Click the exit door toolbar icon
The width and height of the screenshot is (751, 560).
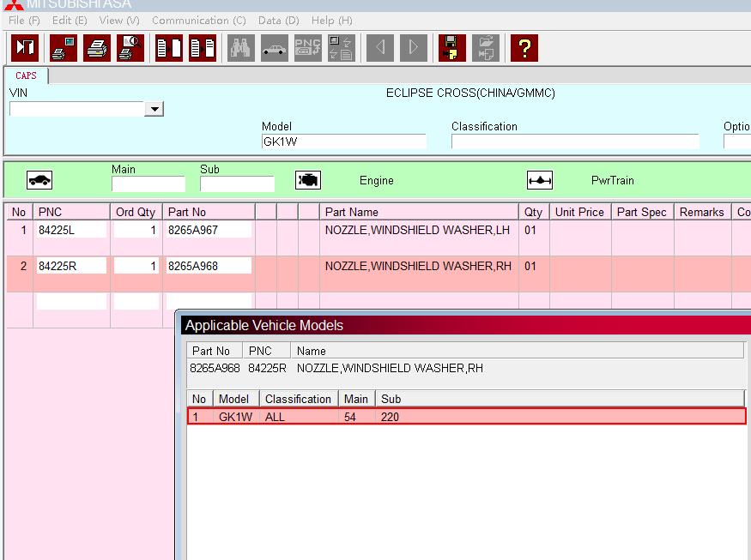[24, 48]
